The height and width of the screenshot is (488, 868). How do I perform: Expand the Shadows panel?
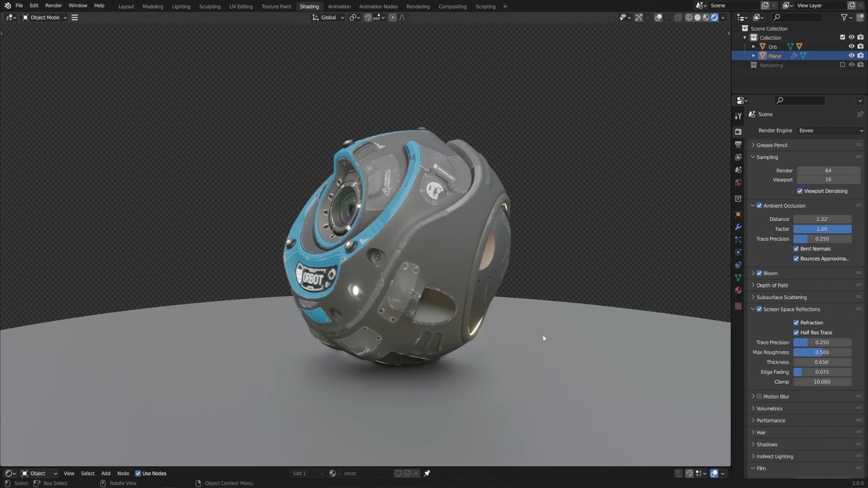pos(767,445)
